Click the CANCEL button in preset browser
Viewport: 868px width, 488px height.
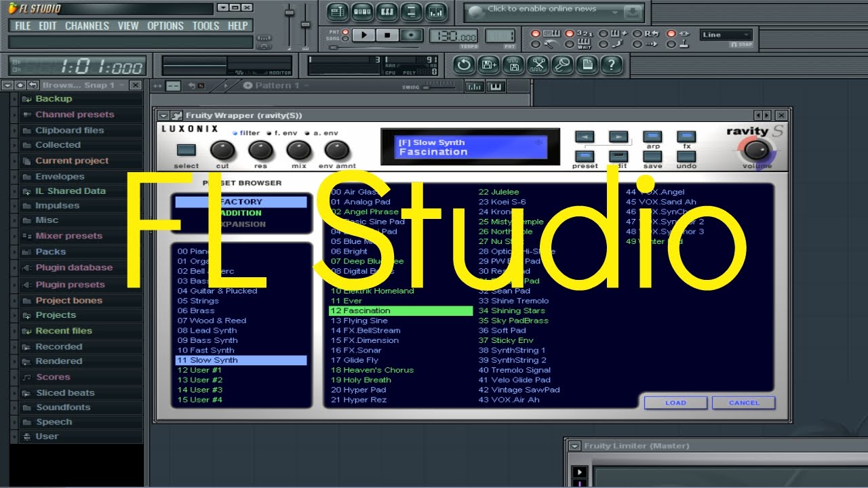coord(744,403)
